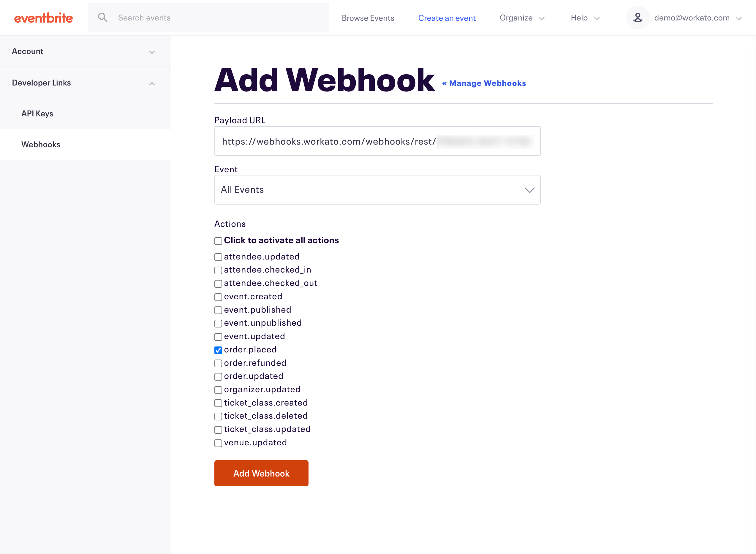756x554 pixels.
Task: Enable the attendee.updated action
Action: click(218, 257)
